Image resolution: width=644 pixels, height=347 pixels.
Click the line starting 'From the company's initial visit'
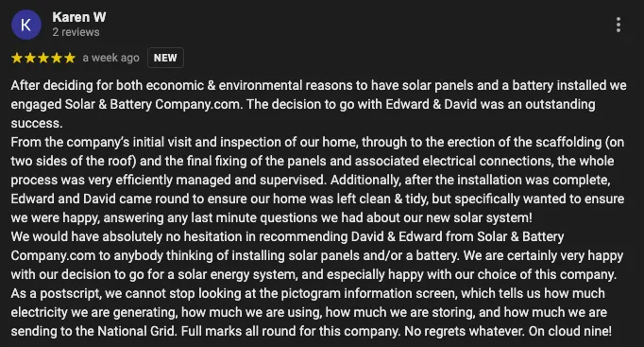[x=317, y=142]
